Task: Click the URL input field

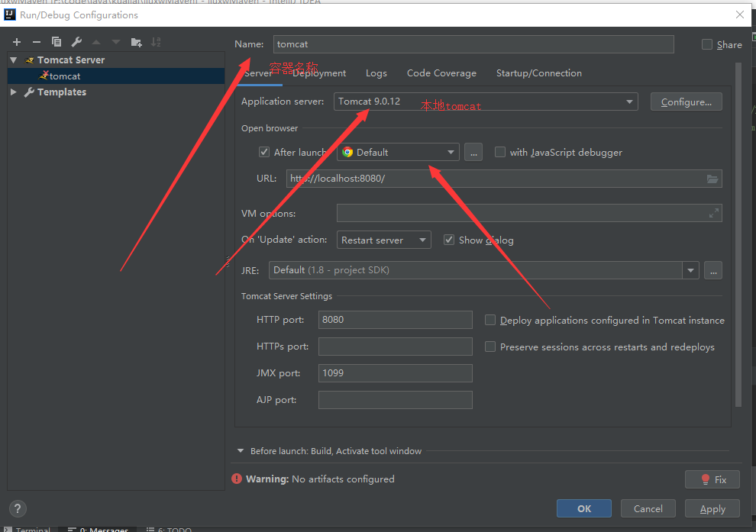Action: click(504, 179)
